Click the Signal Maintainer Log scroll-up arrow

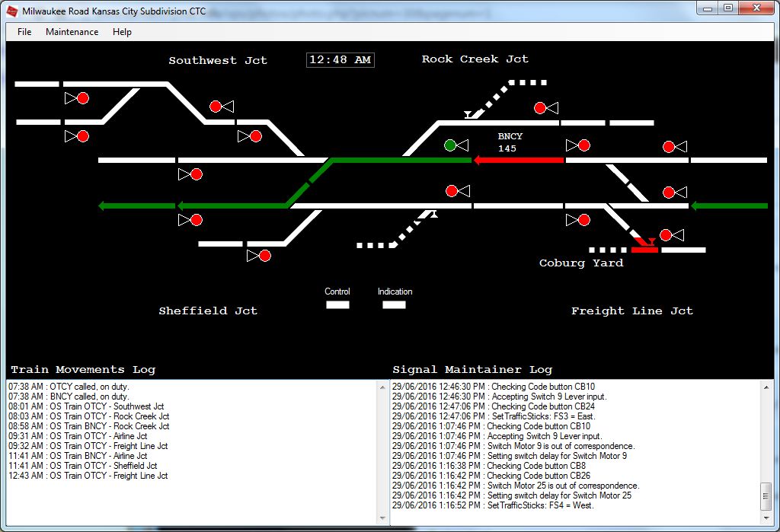[x=766, y=387]
